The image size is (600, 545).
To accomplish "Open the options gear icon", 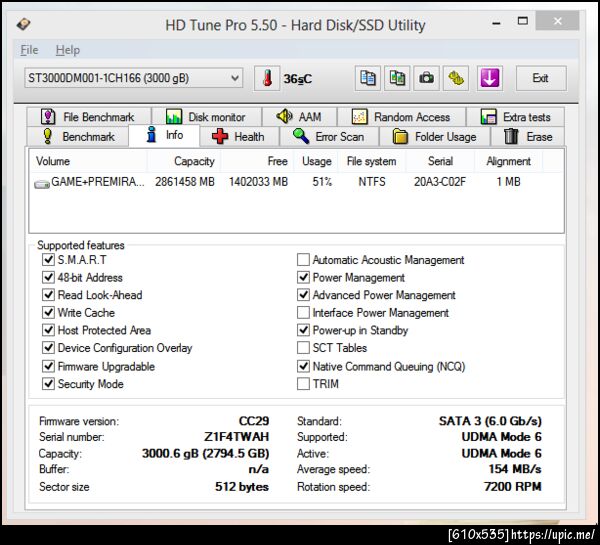I will pos(456,78).
